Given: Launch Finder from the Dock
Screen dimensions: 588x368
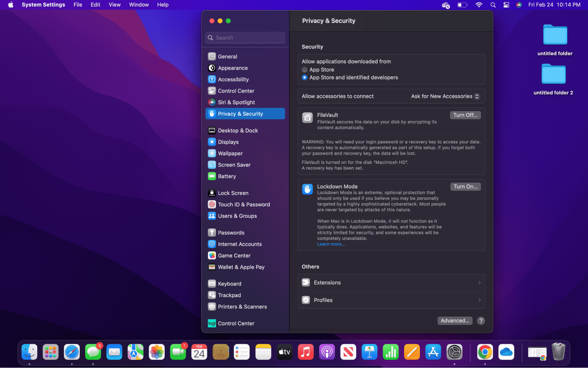Looking at the screenshot, I should [x=29, y=352].
